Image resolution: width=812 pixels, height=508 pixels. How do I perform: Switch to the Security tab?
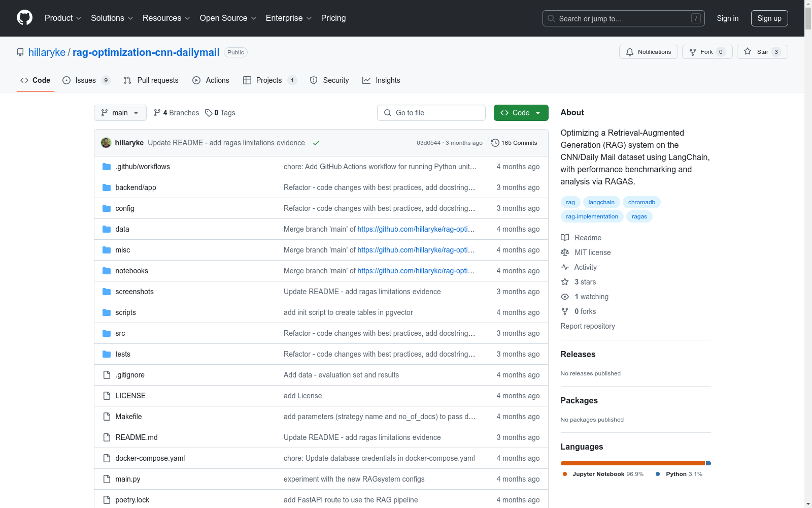pos(329,80)
